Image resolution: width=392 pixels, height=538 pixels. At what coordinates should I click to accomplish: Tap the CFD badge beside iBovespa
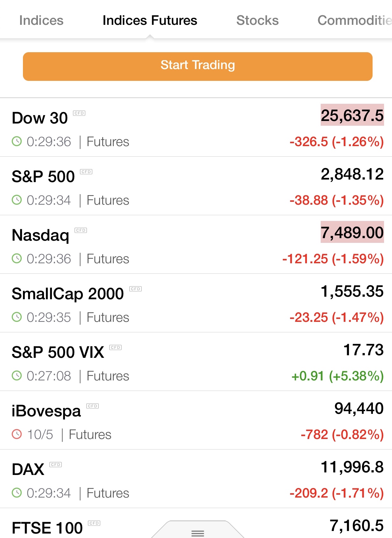point(92,406)
